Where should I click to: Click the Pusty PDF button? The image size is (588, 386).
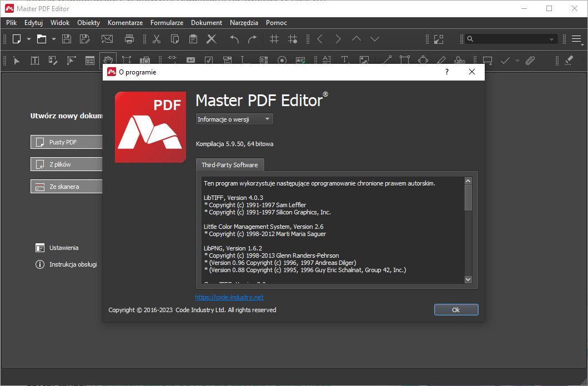(67, 142)
